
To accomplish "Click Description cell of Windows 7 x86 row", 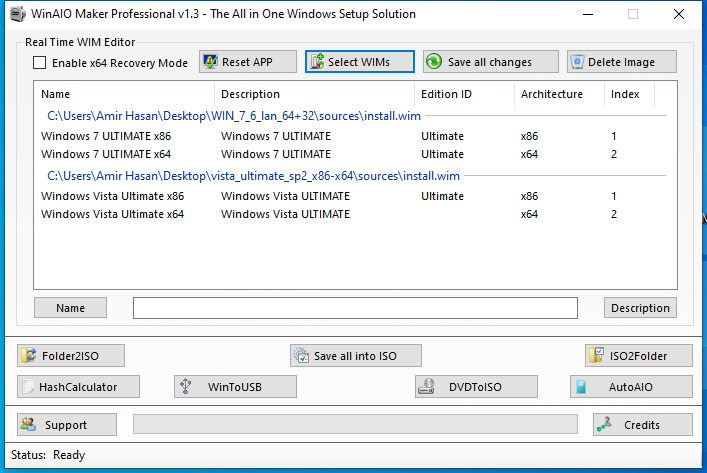I will pyautogui.click(x=275, y=136).
